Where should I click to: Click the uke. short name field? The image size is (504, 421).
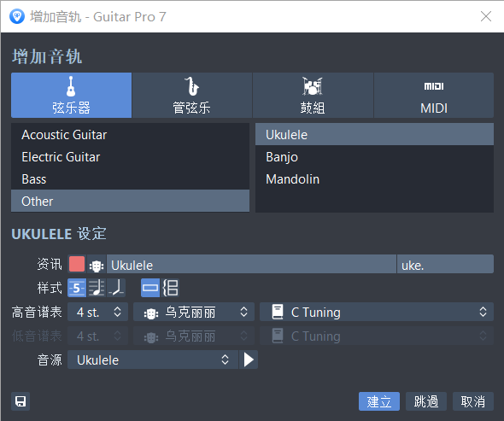click(446, 264)
